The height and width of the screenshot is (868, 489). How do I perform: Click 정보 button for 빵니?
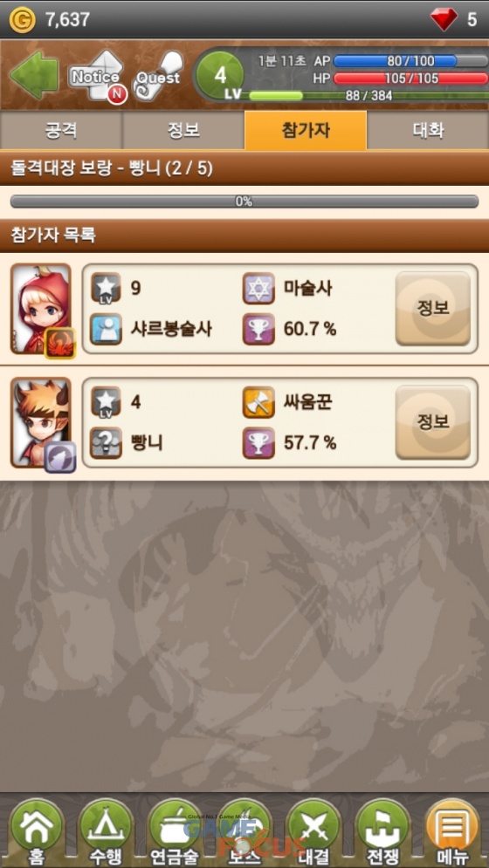pos(433,422)
